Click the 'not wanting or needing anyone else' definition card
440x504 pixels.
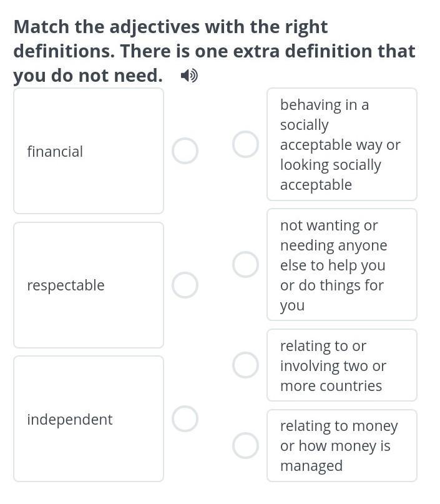tap(342, 265)
